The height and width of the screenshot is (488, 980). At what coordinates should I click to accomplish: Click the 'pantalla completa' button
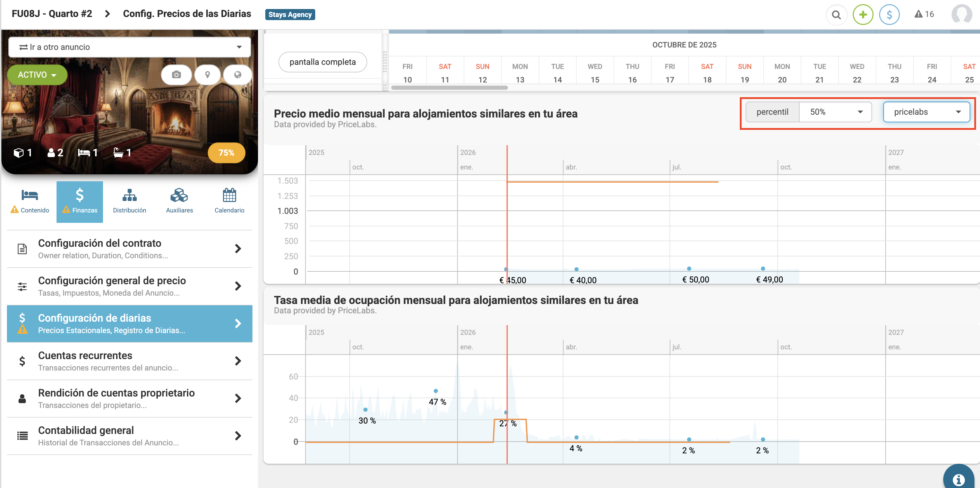click(x=322, y=62)
